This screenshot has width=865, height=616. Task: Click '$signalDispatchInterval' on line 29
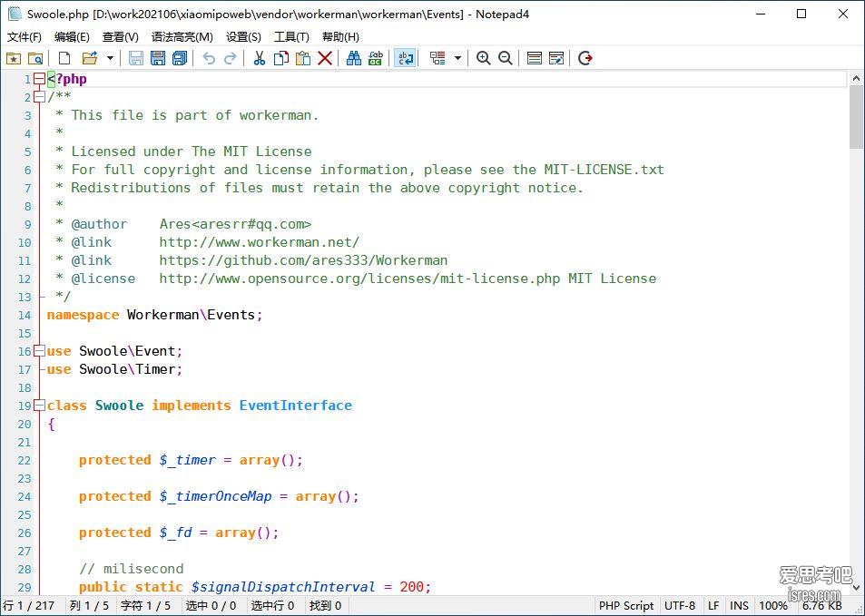click(283, 587)
